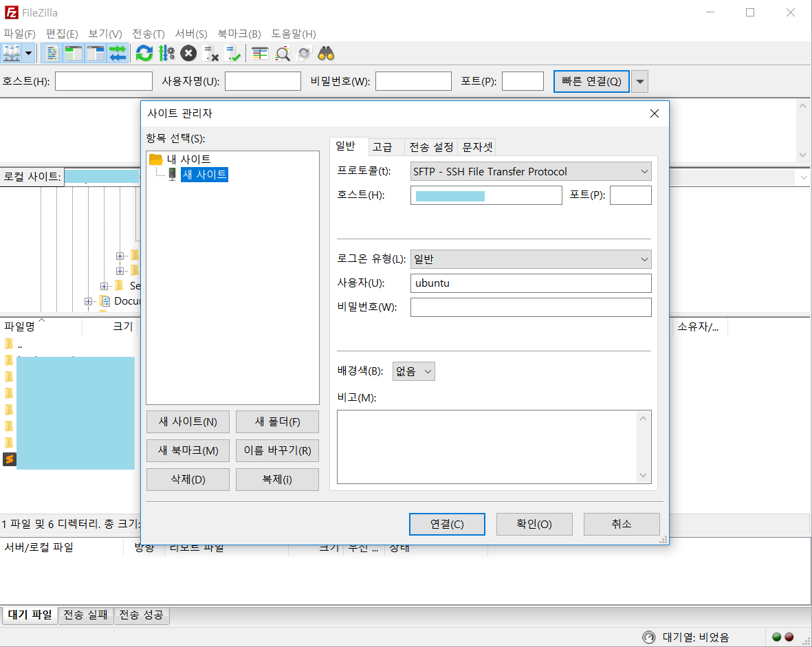The height and width of the screenshot is (647, 812).
Task: Click the 빠른 연결(Q) button
Action: pos(591,82)
